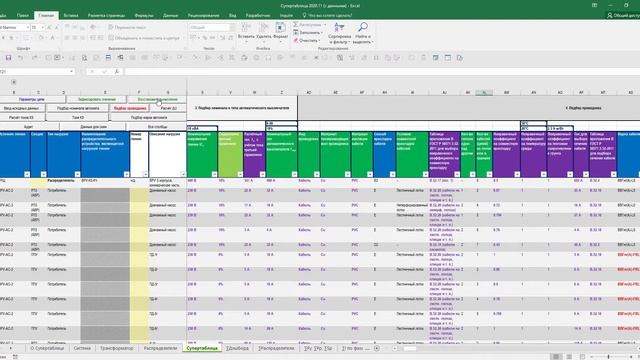Click the insert function fx icon
Viewport: 640px width, 360px height.
coord(117,71)
